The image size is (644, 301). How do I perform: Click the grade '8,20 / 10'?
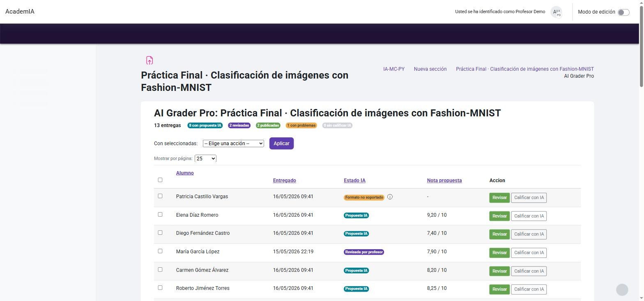pos(437,270)
